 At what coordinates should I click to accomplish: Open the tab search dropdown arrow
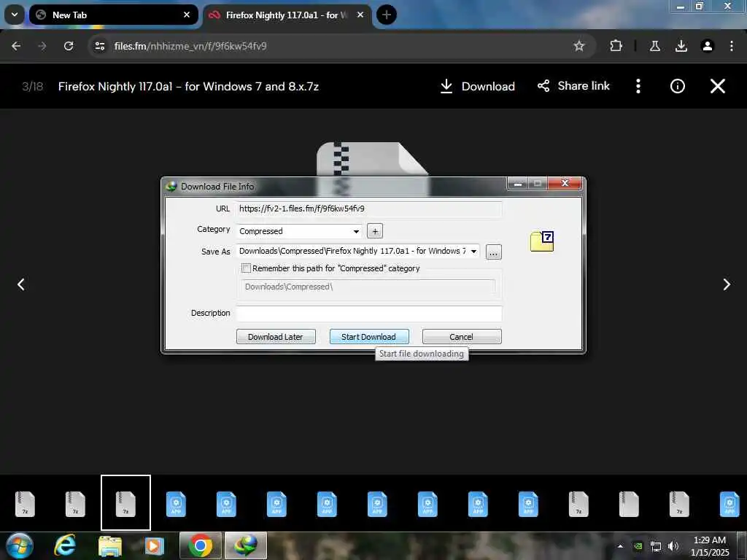(15, 15)
